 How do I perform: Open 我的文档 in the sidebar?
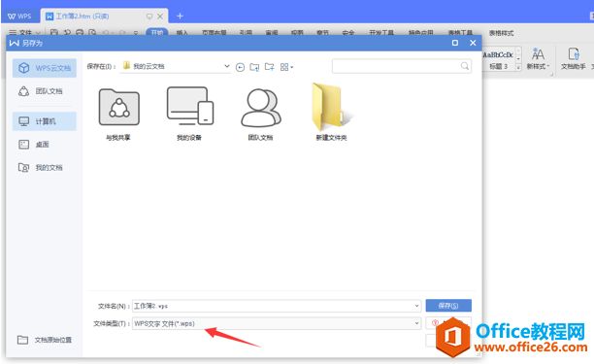click(45, 168)
